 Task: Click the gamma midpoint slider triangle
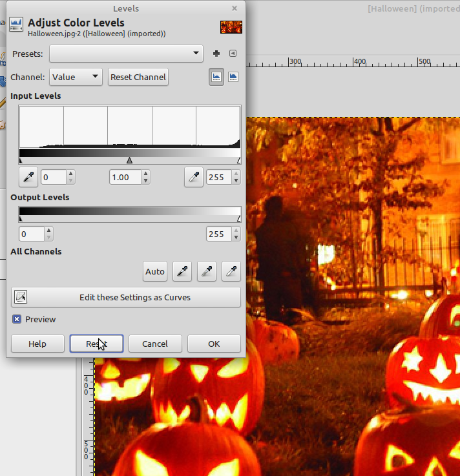pyautogui.click(x=129, y=160)
